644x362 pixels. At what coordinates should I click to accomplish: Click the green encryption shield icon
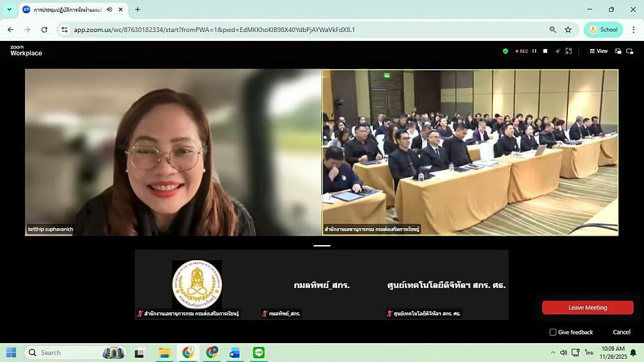pyautogui.click(x=505, y=51)
